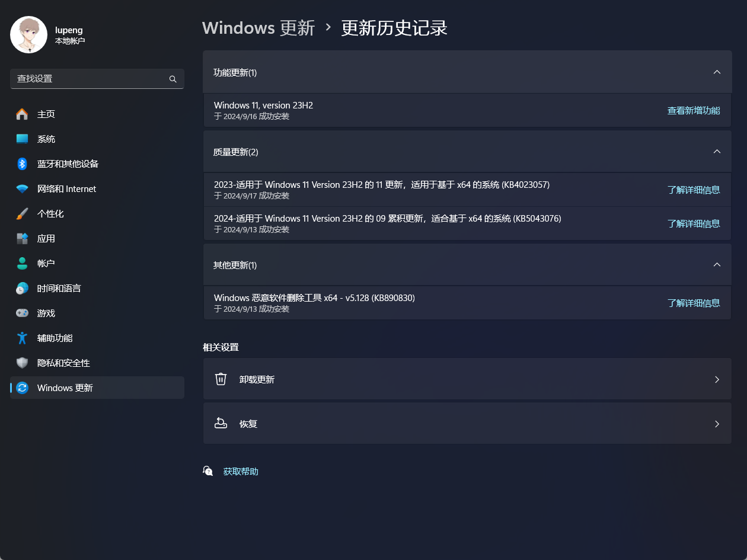Click the KB4023057 update title
This screenshot has width=747, height=560.
pyautogui.click(x=382, y=184)
